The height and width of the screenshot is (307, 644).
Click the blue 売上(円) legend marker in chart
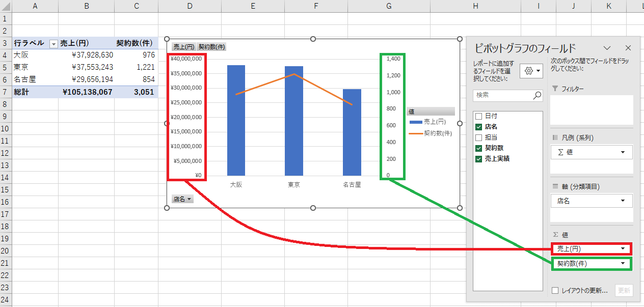click(x=416, y=122)
